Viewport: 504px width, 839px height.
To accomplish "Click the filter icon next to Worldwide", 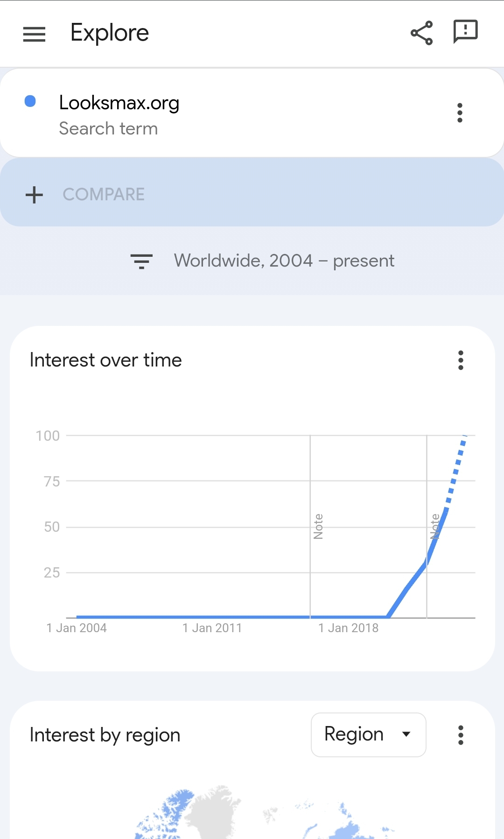I will pyautogui.click(x=141, y=261).
